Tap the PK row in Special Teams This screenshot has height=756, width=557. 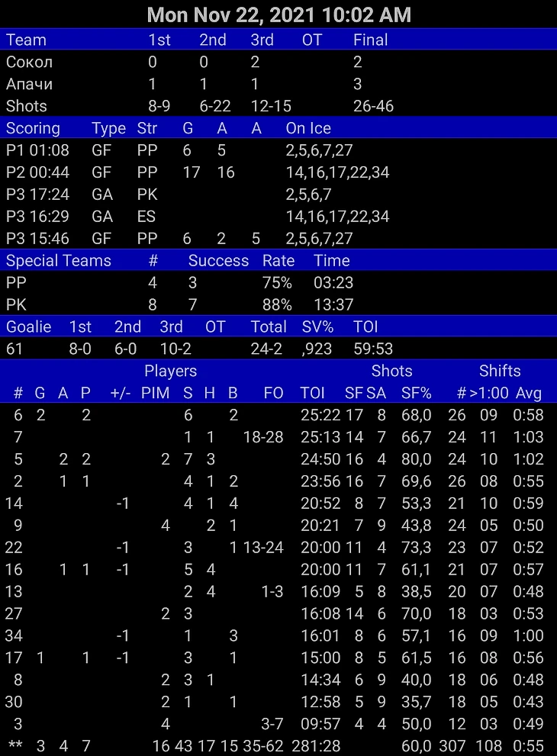tap(278, 305)
